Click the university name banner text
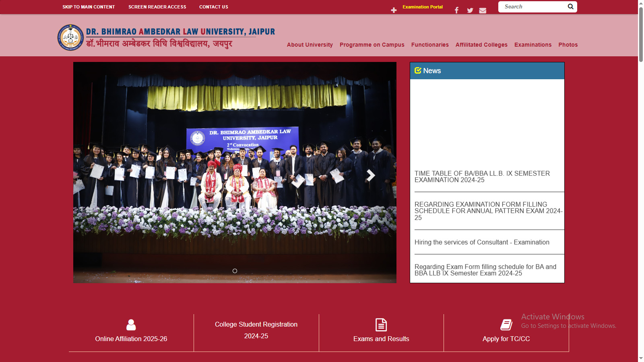644x362 pixels. point(180,38)
